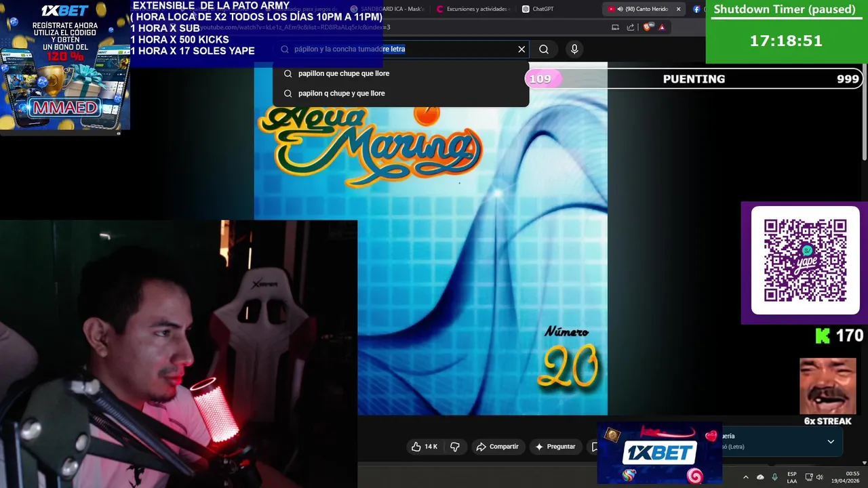868x488 pixels.
Task: Show hidden system tray icons
Action: (x=745, y=477)
